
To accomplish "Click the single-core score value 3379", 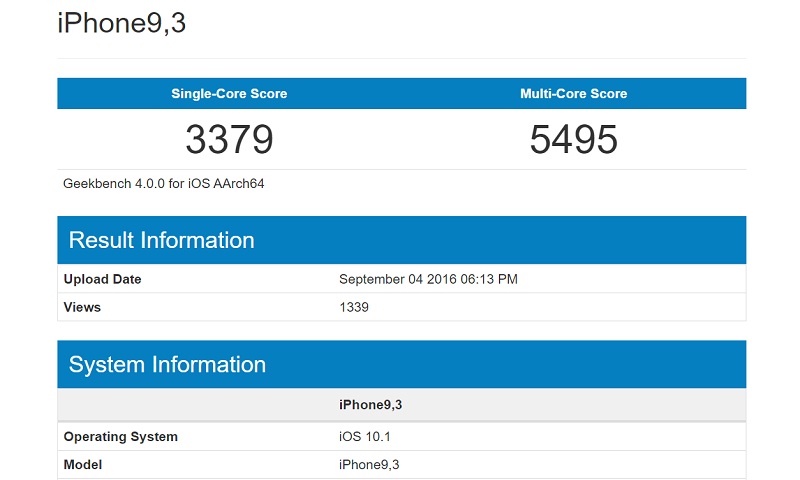I will pos(229,140).
